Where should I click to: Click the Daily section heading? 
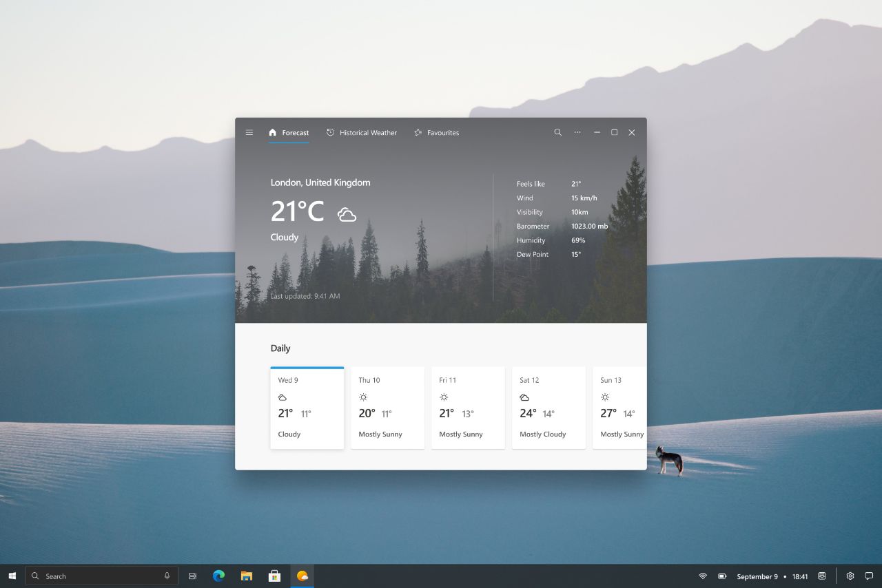click(x=280, y=348)
